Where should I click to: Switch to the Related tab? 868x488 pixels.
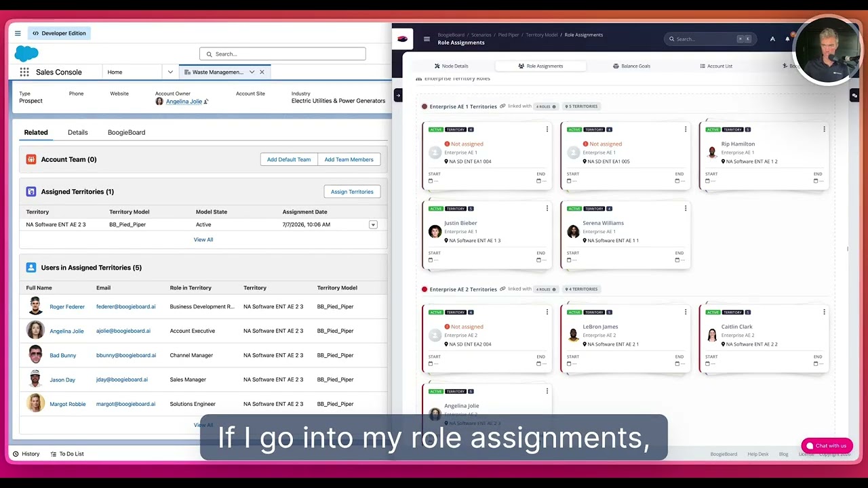pos(36,132)
